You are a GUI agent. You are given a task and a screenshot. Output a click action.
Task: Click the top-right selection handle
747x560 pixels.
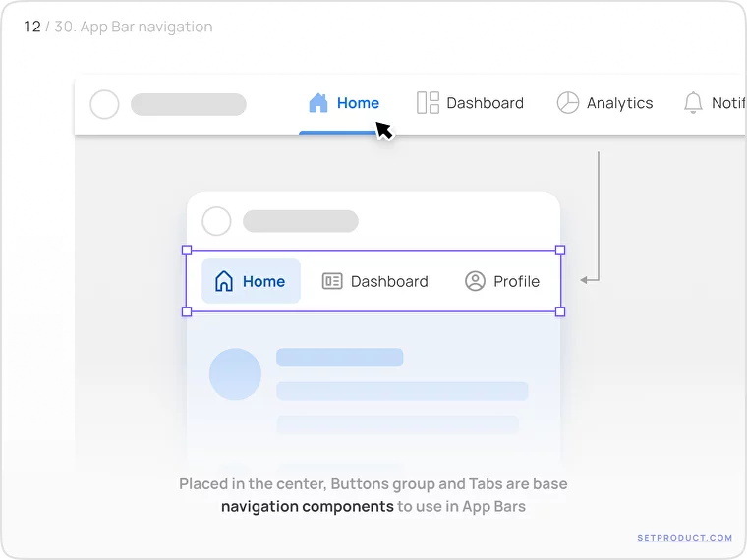[560, 251]
